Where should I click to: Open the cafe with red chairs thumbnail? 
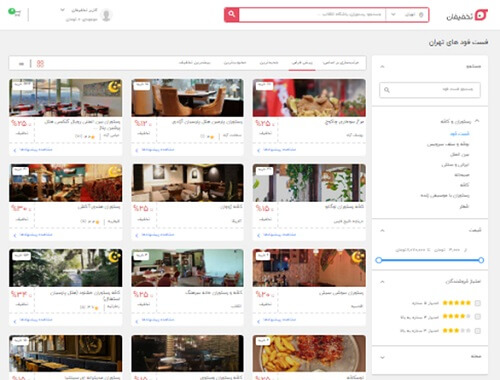coord(187,268)
